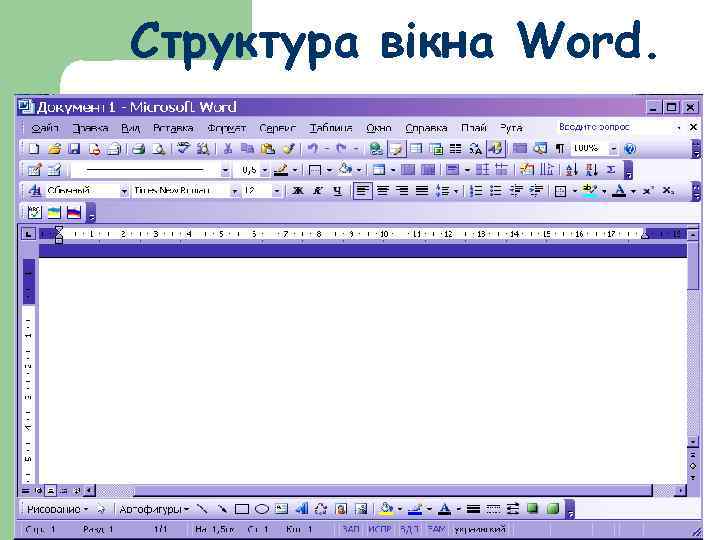
Task: Undo the last action
Action: tap(313, 149)
